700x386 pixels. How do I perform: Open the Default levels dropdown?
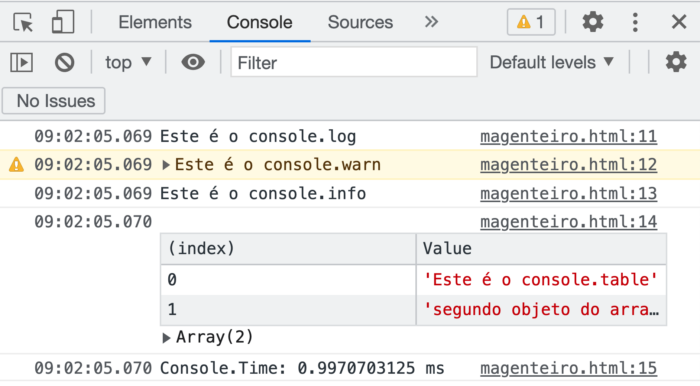[552, 62]
